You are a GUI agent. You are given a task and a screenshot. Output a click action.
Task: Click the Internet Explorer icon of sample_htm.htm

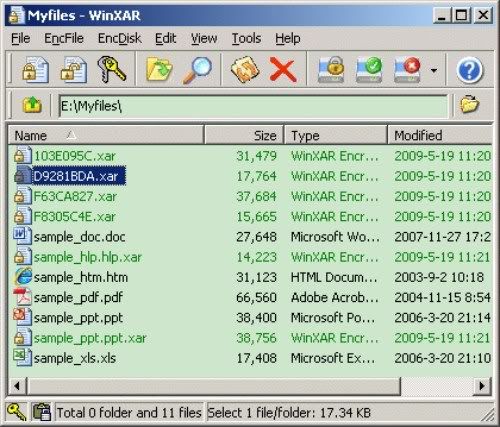(x=23, y=277)
